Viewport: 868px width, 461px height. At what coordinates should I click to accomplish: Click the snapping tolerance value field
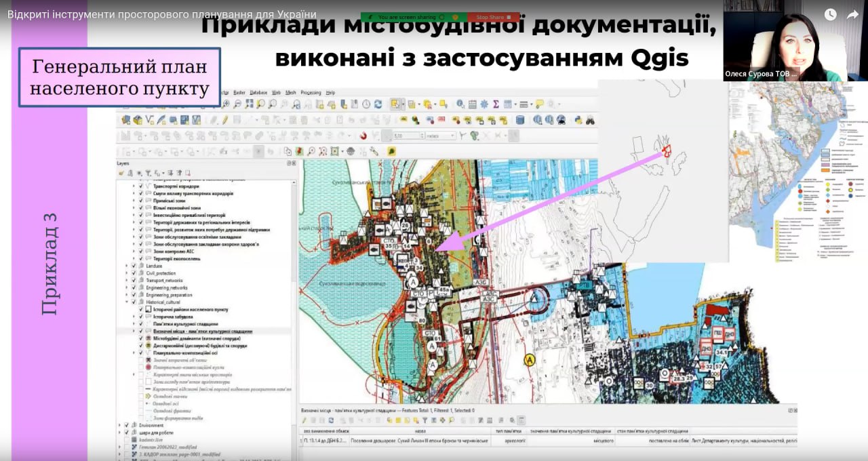(x=407, y=136)
